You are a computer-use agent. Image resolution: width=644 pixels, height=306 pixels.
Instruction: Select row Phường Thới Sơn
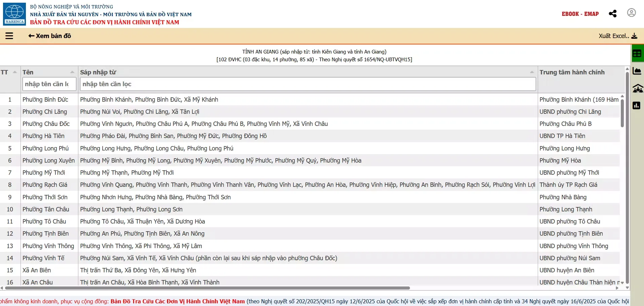(310, 197)
